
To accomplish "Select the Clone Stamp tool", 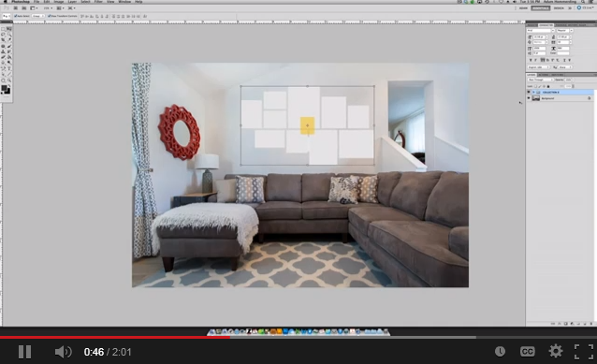I will (x=3, y=51).
